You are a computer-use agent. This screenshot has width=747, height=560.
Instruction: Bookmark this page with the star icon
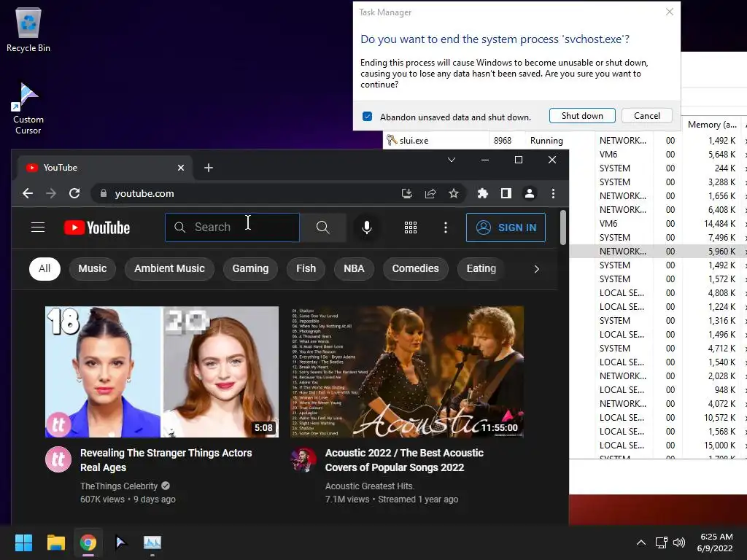[454, 193]
